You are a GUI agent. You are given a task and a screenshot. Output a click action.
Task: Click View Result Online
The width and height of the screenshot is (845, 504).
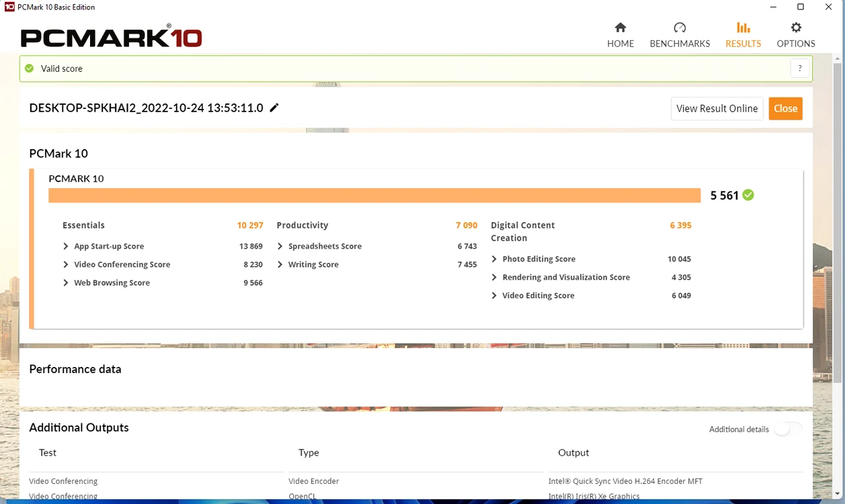pos(717,108)
